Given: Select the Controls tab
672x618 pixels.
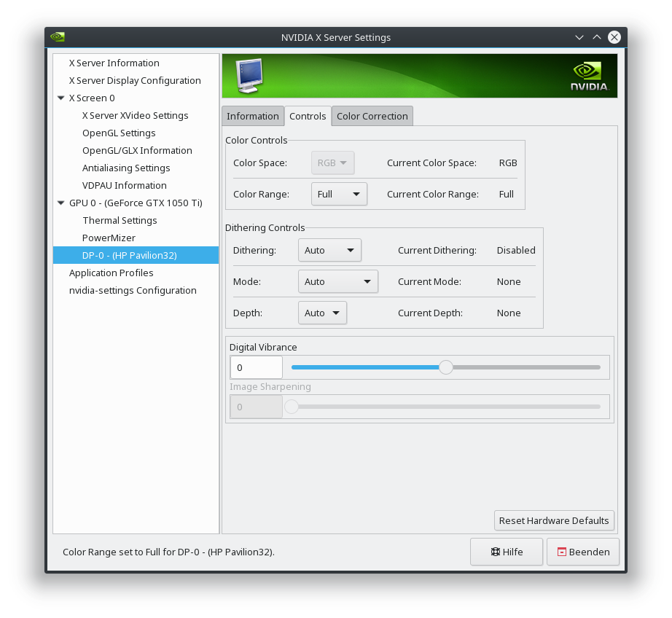Looking at the screenshot, I should click(308, 116).
